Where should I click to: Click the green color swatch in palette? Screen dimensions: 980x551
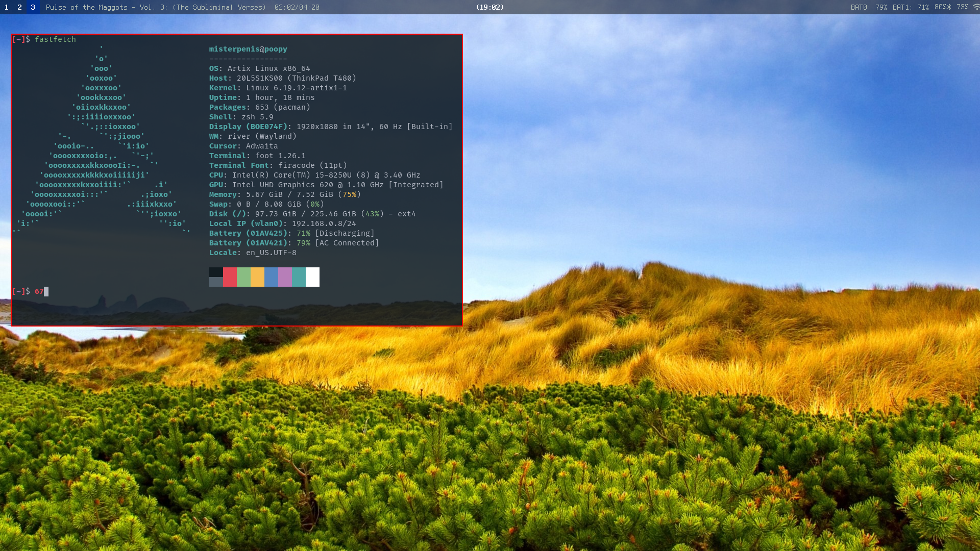pyautogui.click(x=243, y=277)
